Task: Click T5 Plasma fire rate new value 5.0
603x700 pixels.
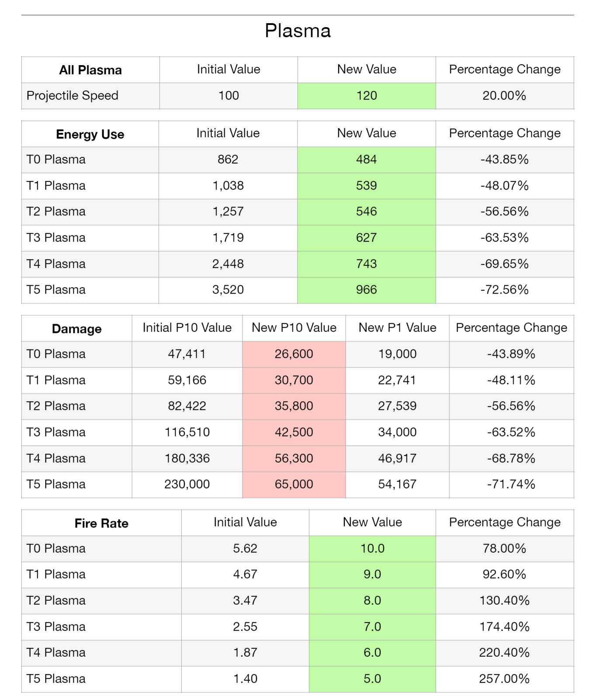Action: tap(372, 679)
